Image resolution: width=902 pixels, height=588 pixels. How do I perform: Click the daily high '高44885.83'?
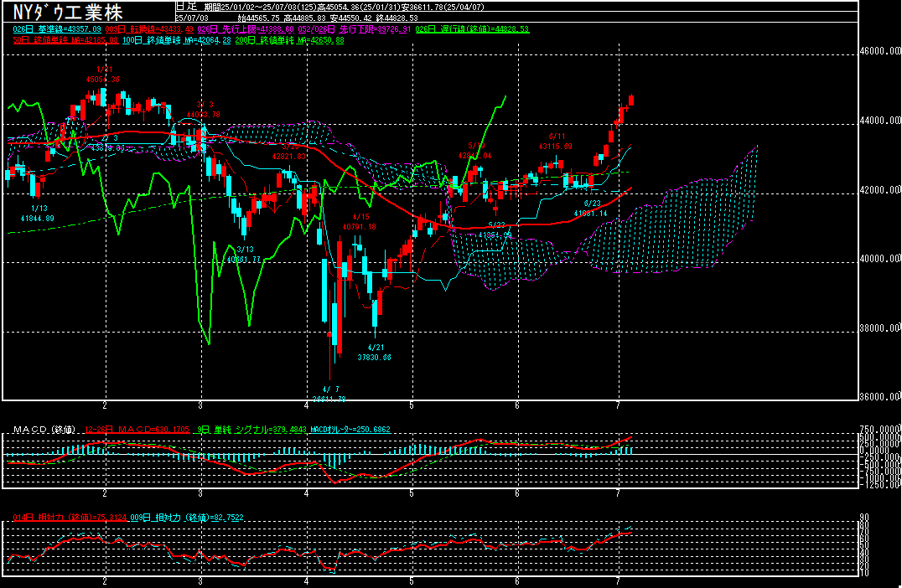click(x=305, y=18)
